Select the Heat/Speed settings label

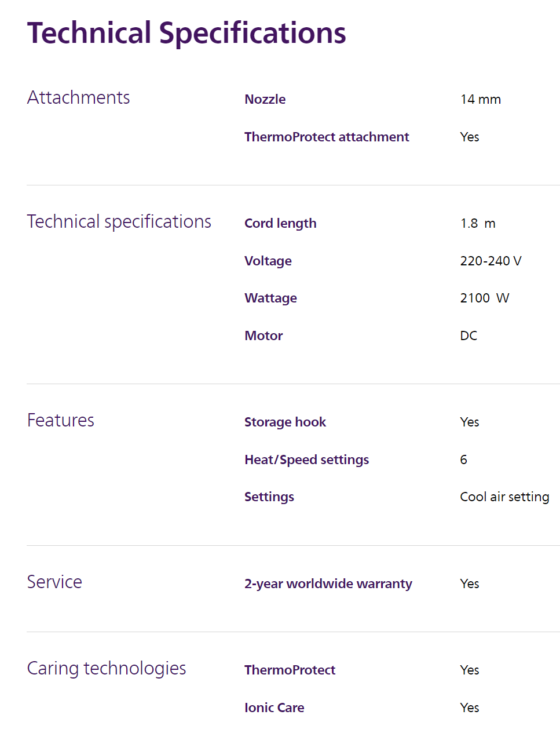pos(306,460)
